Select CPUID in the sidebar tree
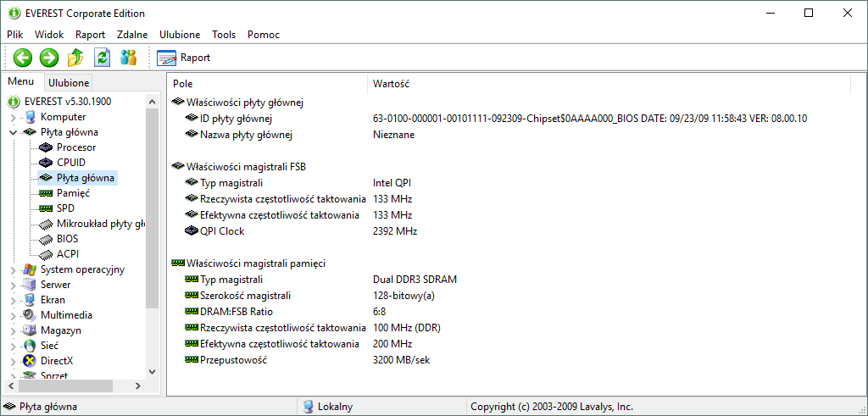 [x=70, y=163]
